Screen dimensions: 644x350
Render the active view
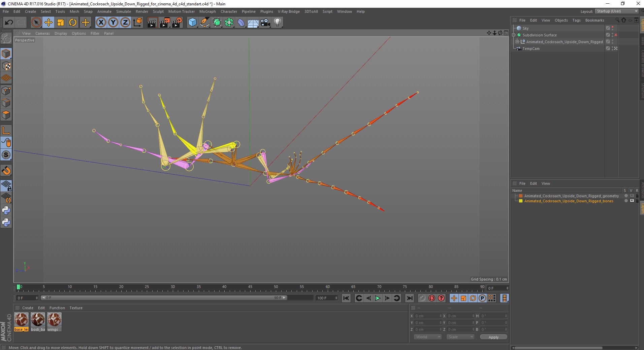click(x=152, y=23)
